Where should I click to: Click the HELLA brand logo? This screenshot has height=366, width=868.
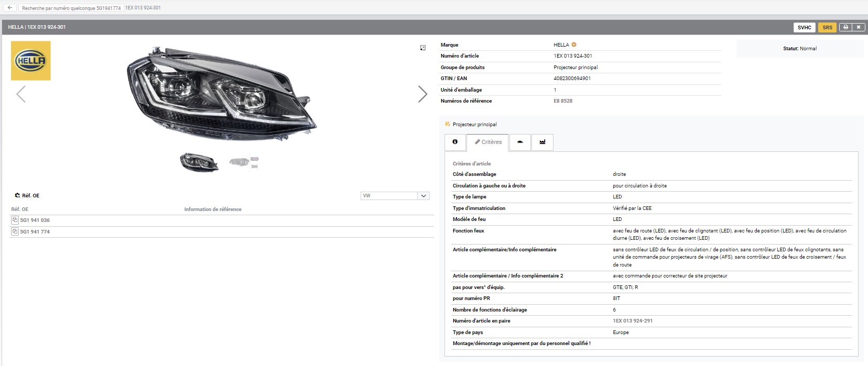[31, 61]
